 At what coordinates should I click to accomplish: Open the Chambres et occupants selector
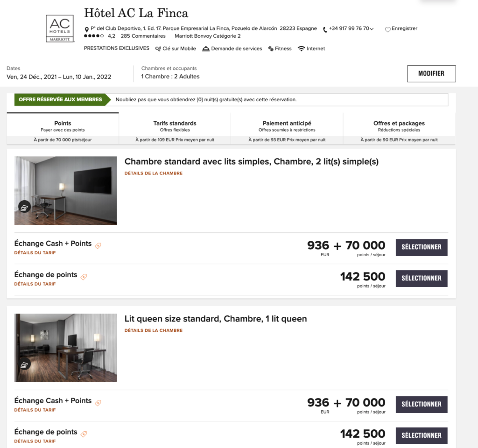click(x=170, y=77)
